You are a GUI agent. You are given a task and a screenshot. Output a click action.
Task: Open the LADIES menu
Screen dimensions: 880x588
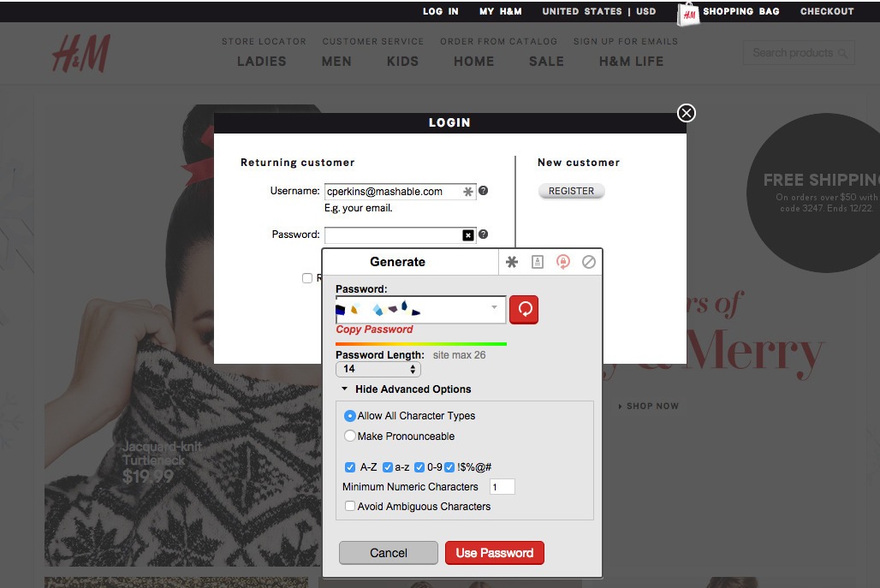262,62
